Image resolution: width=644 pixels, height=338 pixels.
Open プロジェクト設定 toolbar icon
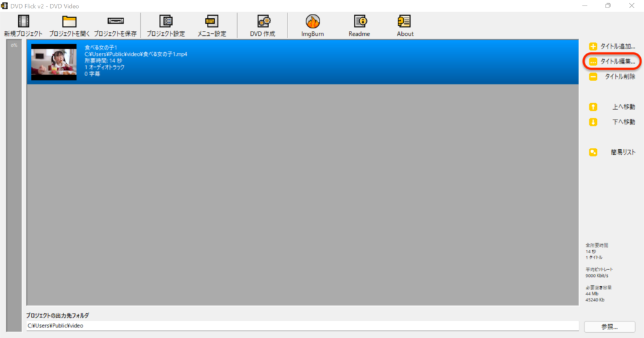[x=165, y=22]
